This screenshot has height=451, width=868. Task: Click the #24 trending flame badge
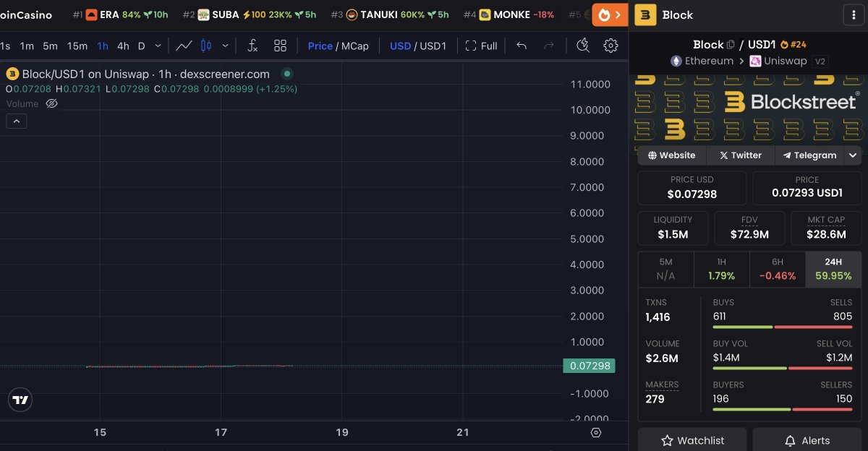click(x=793, y=45)
